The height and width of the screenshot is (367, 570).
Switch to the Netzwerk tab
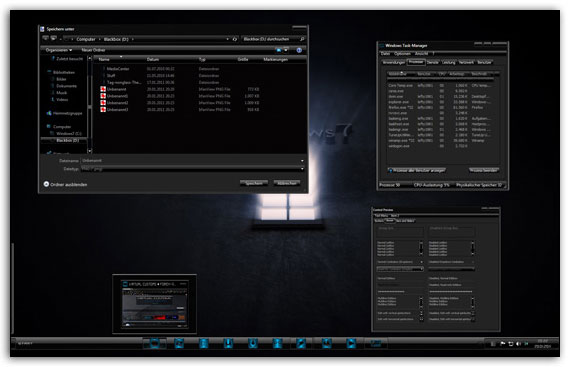pos(466,62)
